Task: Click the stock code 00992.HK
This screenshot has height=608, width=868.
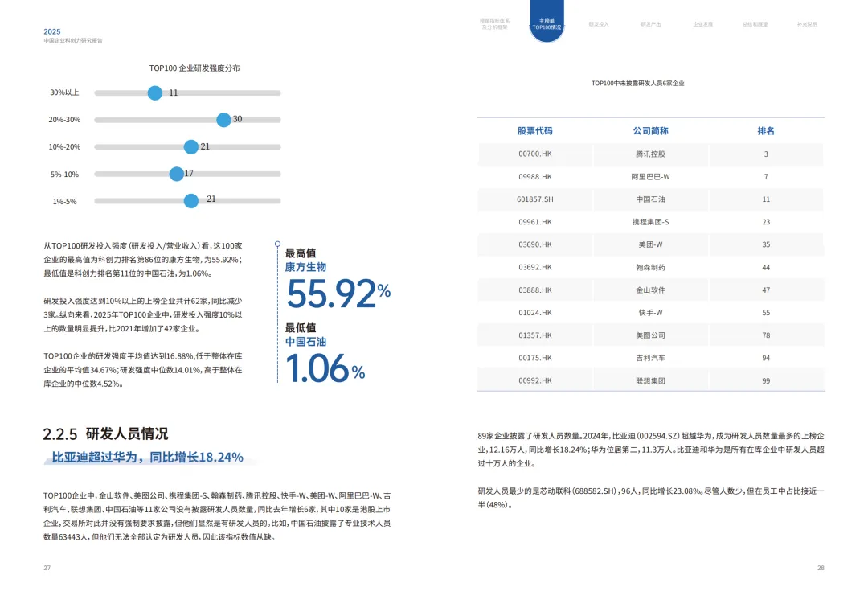Action: click(535, 381)
